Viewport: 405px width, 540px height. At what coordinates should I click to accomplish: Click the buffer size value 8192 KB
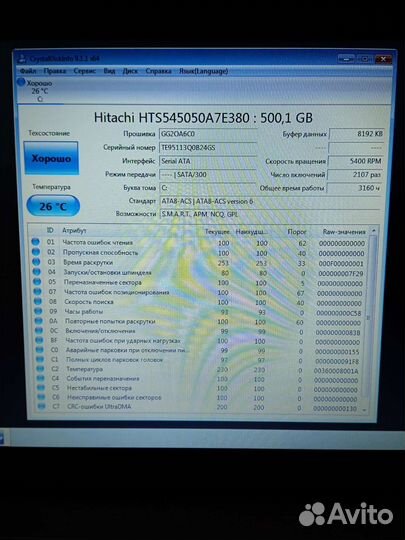356,134
